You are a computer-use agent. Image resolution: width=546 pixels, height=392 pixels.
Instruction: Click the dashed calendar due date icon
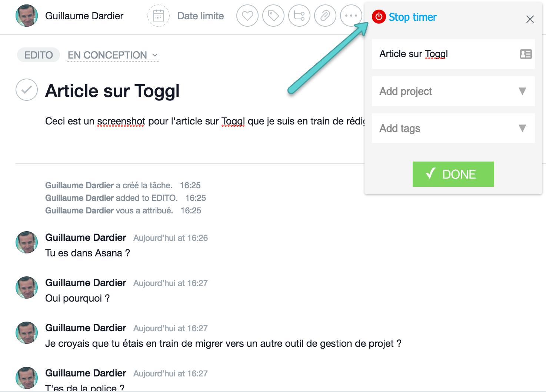click(x=159, y=16)
